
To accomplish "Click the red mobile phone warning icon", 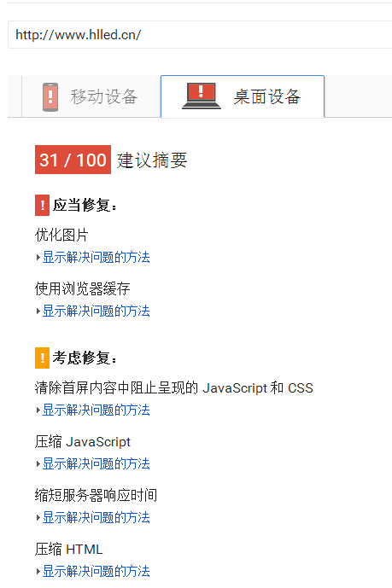I will pos(50,97).
